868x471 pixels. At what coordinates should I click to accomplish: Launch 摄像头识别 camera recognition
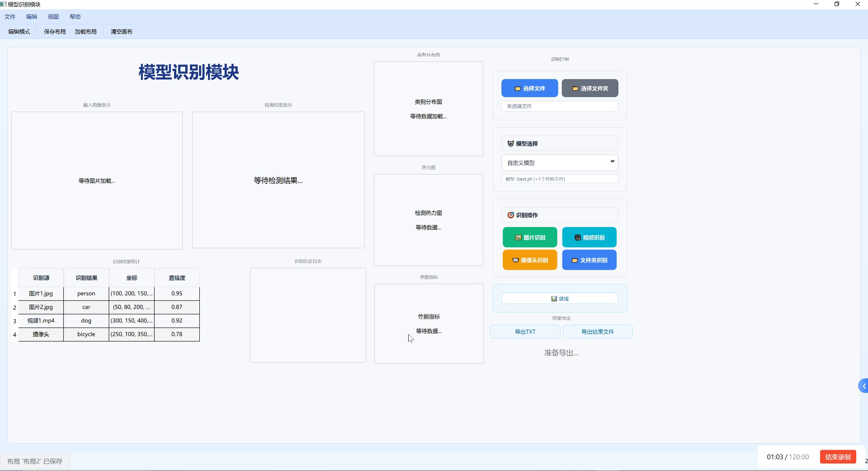529,259
